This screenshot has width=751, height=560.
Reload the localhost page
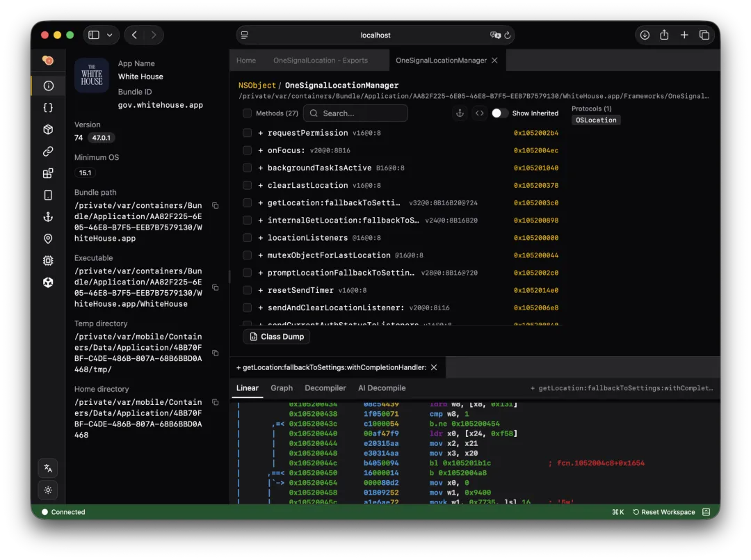tap(508, 35)
